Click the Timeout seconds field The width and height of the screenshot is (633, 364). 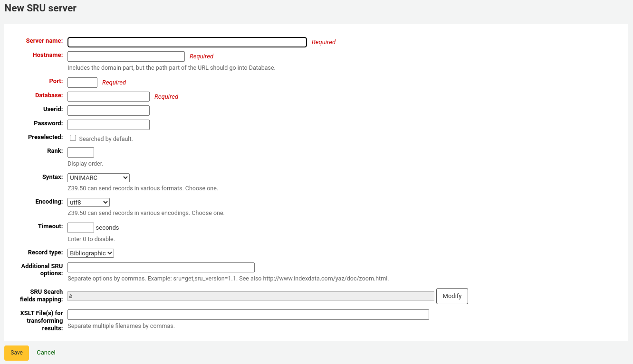81,228
